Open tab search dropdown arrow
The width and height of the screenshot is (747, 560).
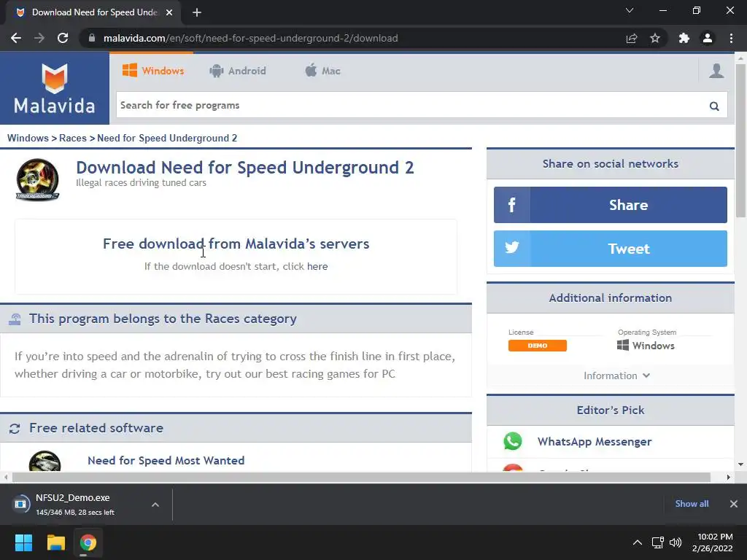(x=630, y=10)
